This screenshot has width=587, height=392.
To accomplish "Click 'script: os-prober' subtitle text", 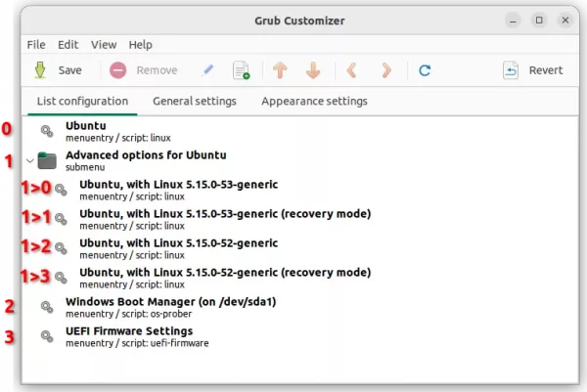I will [157, 314].
